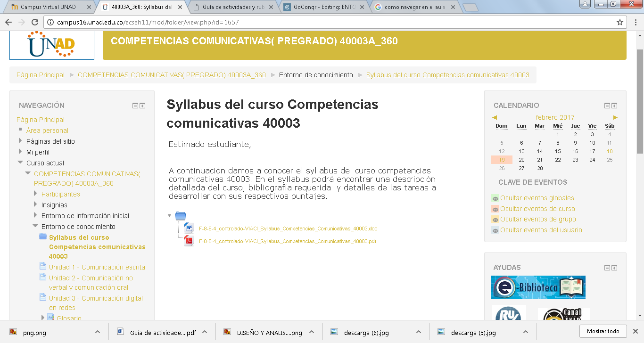Click the Word document icon for the Syllabus .doc
The height and width of the screenshot is (343, 644).
(189, 229)
